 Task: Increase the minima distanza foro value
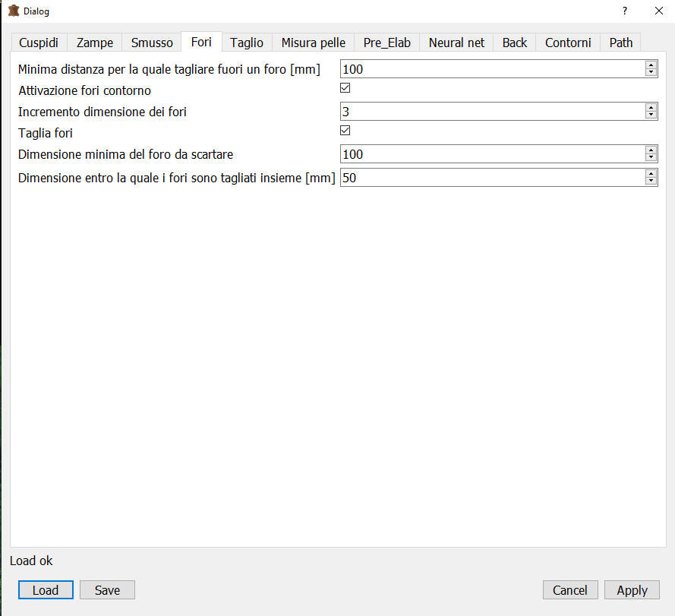click(651, 65)
